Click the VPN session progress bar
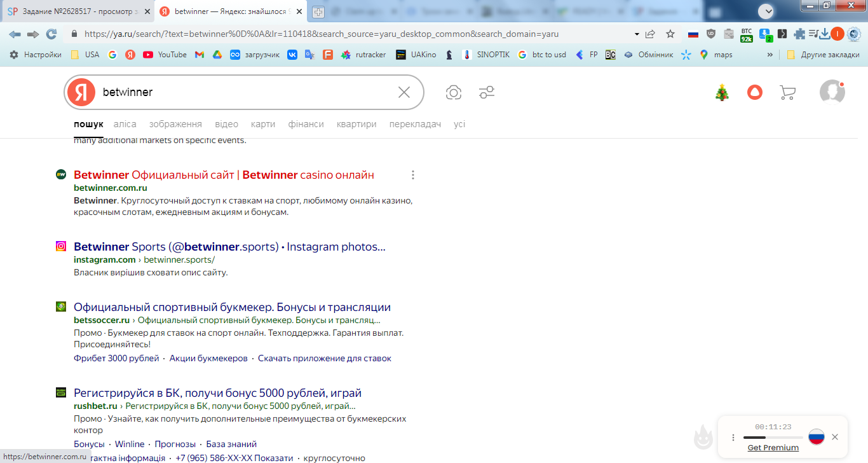Image resolution: width=868 pixels, height=463 pixels. click(773, 438)
